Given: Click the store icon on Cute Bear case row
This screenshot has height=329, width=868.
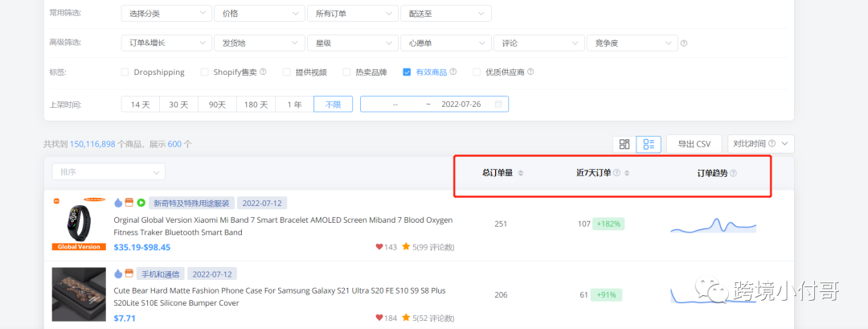Looking at the screenshot, I should (129, 273).
